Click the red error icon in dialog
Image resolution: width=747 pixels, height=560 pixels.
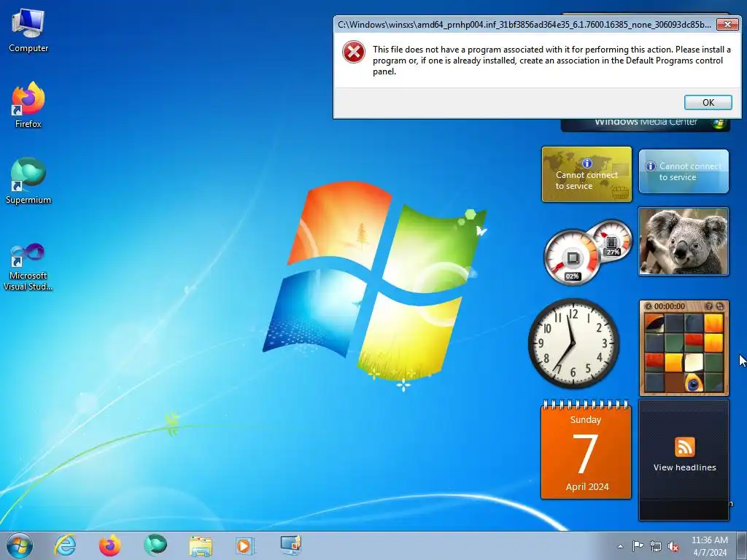tap(354, 52)
